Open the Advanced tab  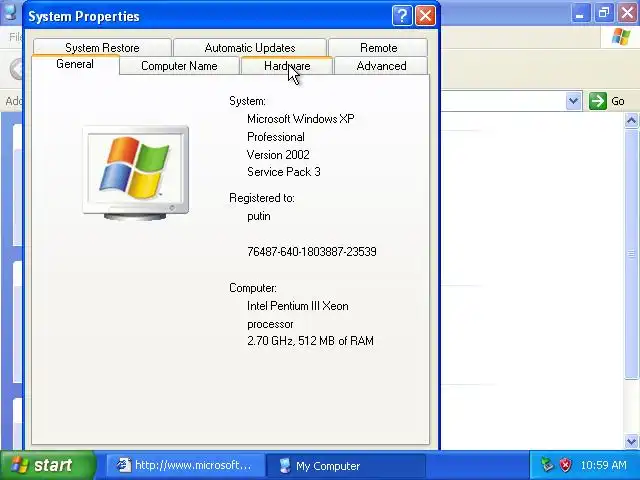[x=381, y=66]
